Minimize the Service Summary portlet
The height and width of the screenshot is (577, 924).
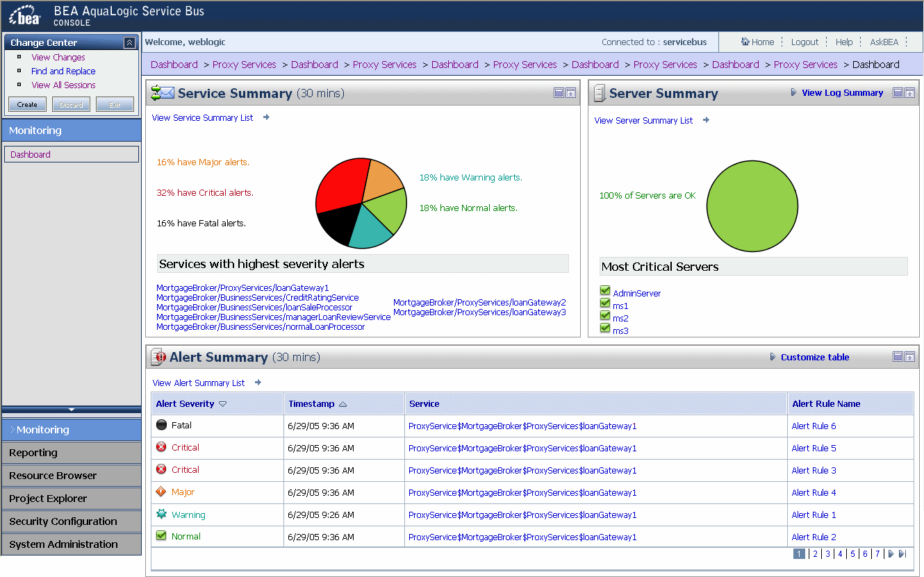[x=559, y=93]
